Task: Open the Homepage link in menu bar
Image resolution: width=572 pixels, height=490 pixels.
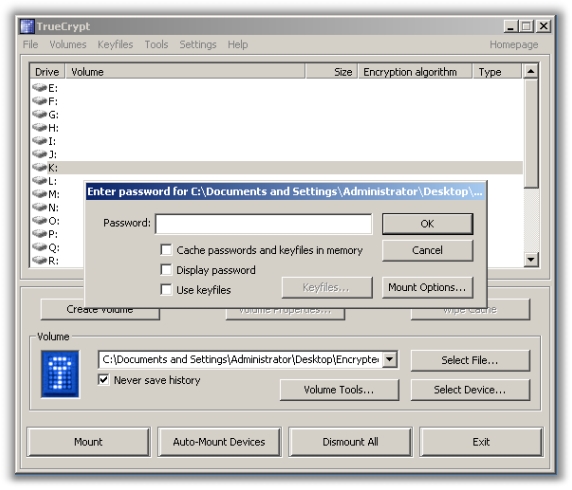Action: coord(514,45)
